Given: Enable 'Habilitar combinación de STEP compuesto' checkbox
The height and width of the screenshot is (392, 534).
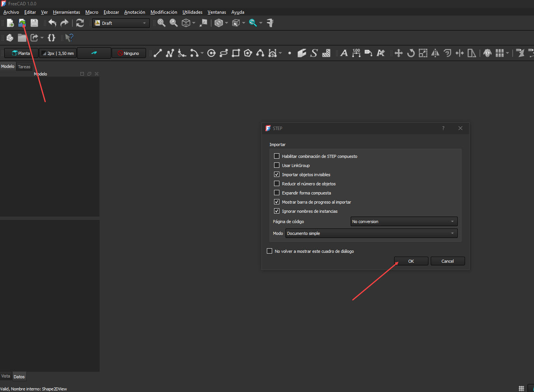Looking at the screenshot, I should click(277, 156).
